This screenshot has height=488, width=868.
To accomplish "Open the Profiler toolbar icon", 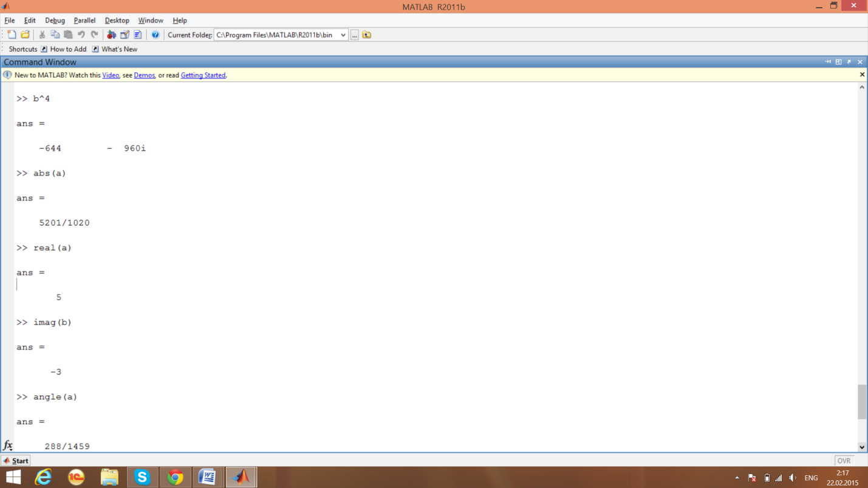I will click(138, 35).
